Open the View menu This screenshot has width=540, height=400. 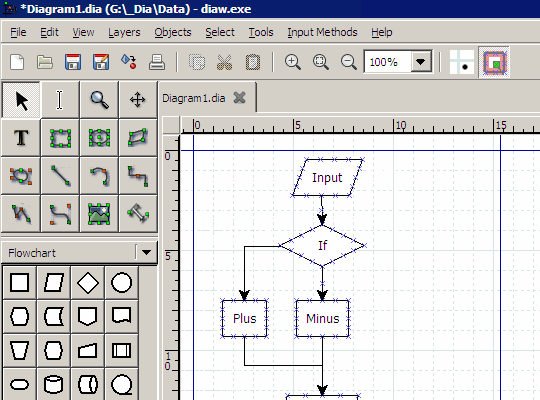point(83,32)
